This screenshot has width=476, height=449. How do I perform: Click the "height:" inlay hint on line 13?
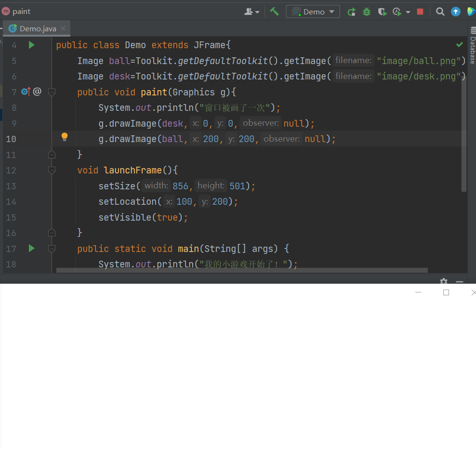point(211,185)
